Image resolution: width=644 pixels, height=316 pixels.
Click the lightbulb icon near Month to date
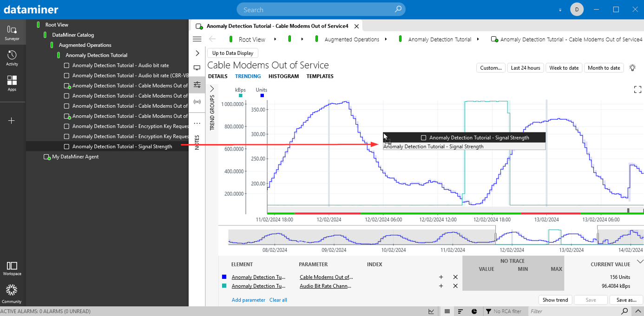632,68
